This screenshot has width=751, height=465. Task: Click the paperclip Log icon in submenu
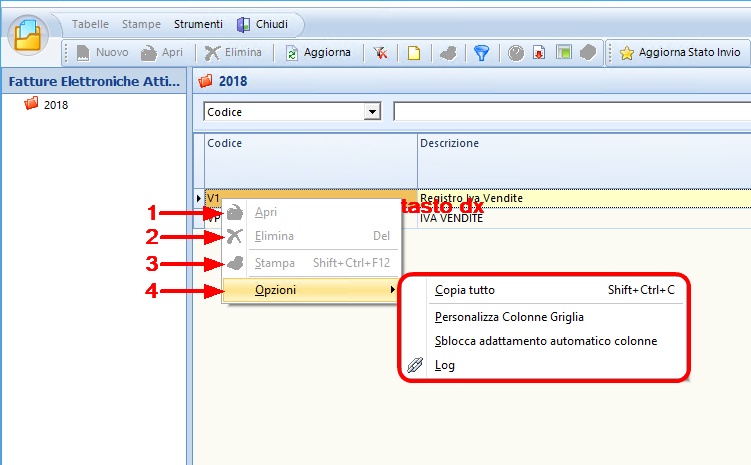pos(416,365)
